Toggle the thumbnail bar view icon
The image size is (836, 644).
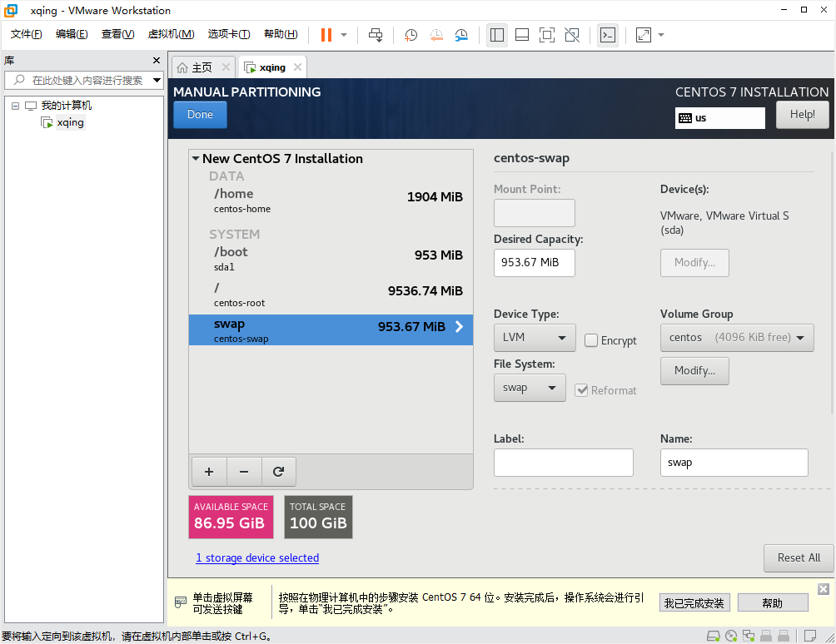[x=522, y=35]
